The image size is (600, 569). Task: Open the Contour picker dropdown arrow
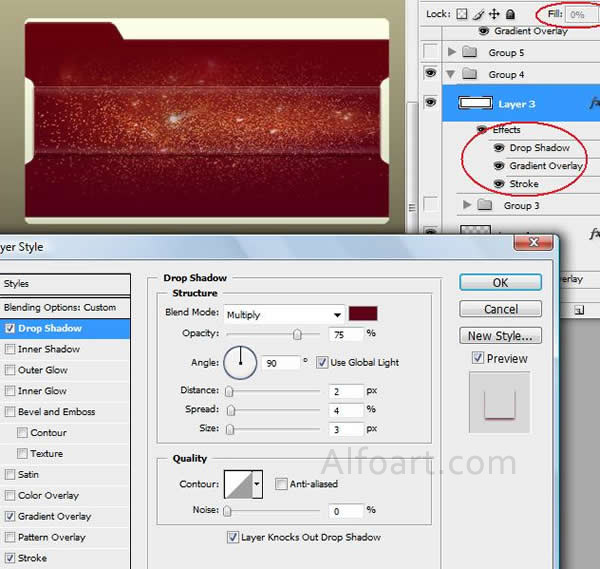pyautogui.click(x=257, y=484)
